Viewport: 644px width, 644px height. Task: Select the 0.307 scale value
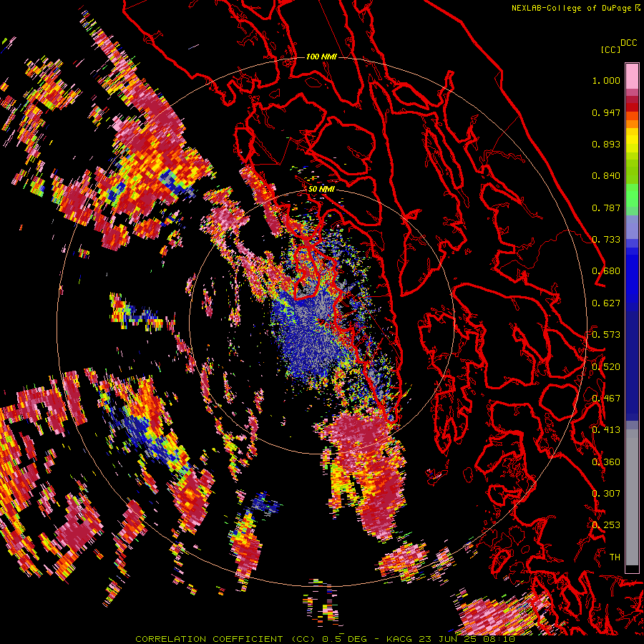point(606,494)
